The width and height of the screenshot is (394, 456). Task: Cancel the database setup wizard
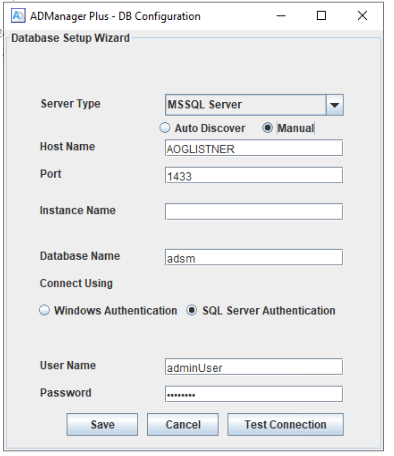183,424
